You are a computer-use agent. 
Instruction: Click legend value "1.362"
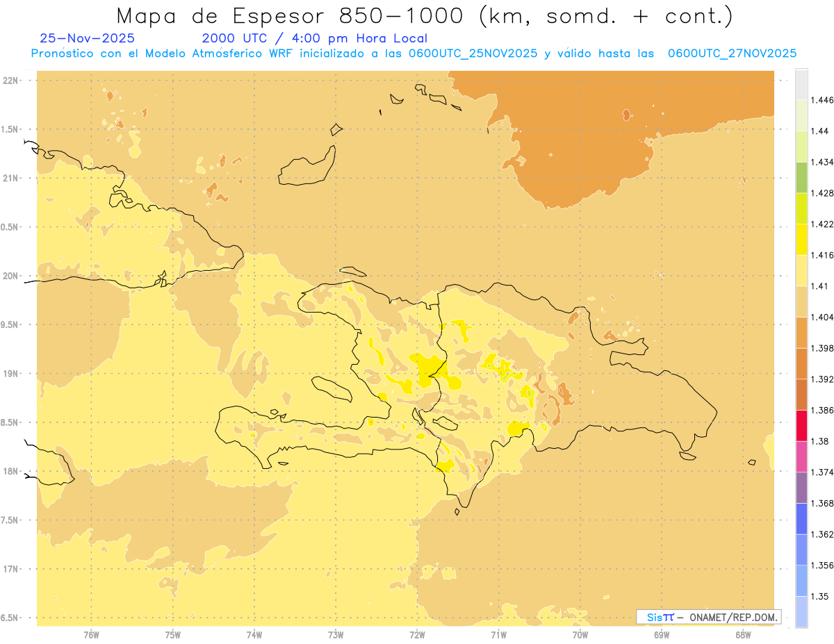tap(823, 534)
